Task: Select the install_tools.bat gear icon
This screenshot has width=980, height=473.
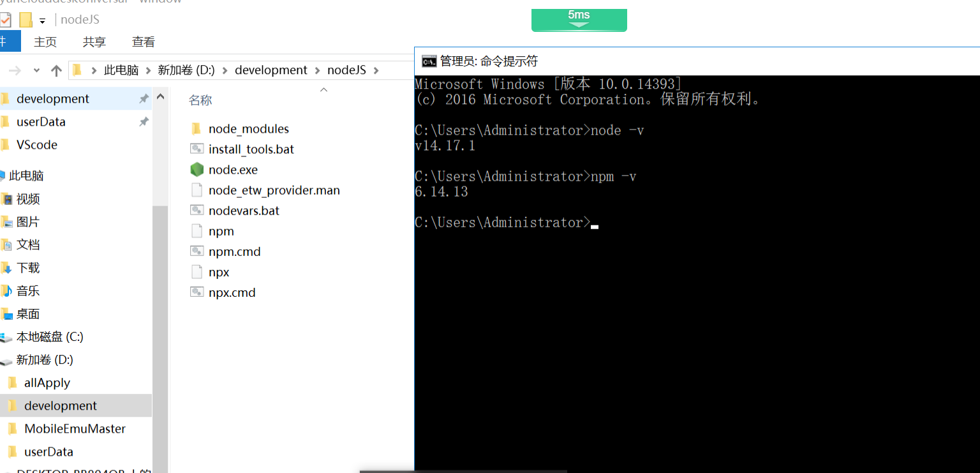Action: [198, 149]
